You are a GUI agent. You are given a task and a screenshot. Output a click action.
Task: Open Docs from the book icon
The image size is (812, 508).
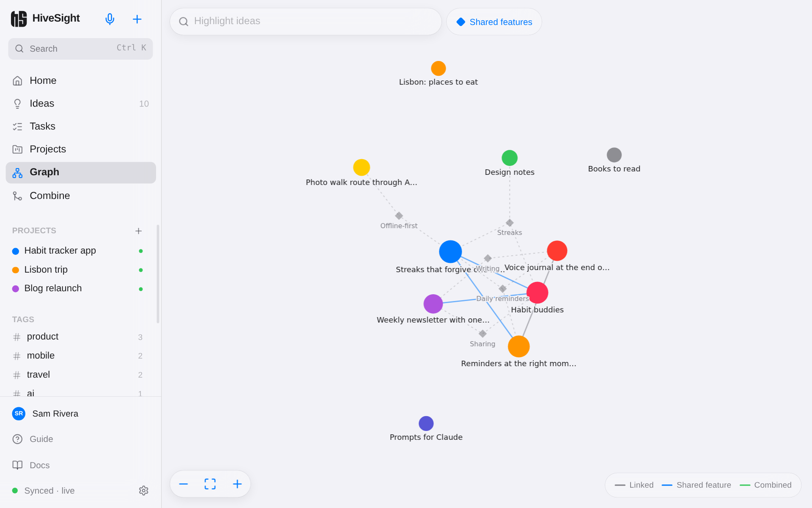pyautogui.click(x=17, y=465)
